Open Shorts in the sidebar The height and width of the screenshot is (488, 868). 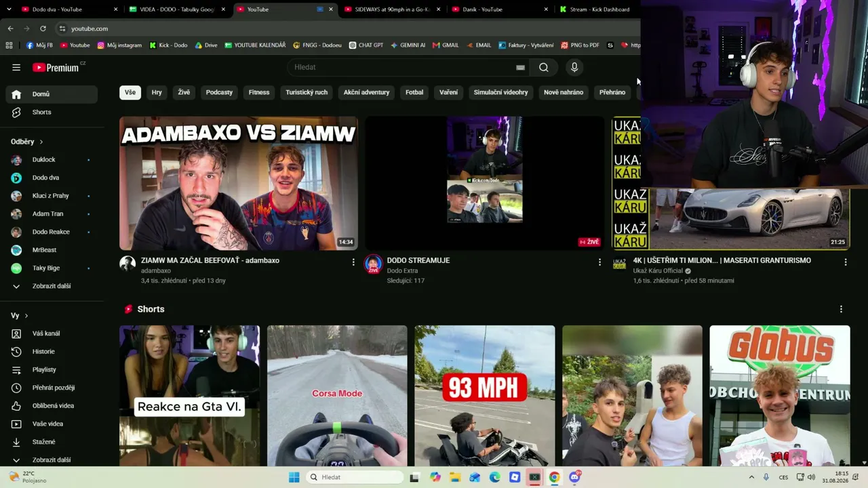click(x=52, y=112)
